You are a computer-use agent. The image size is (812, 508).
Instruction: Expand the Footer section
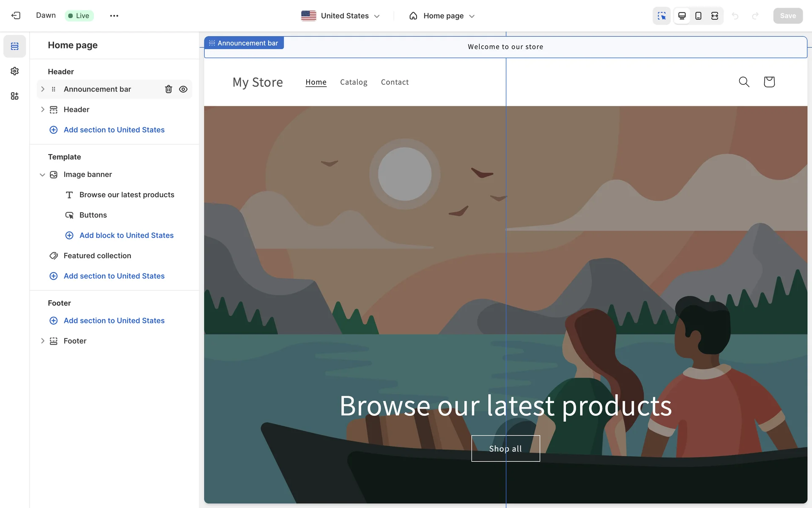point(42,341)
